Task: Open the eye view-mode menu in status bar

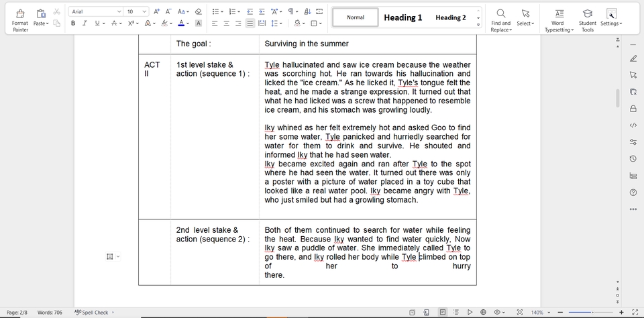Action: tap(499, 312)
